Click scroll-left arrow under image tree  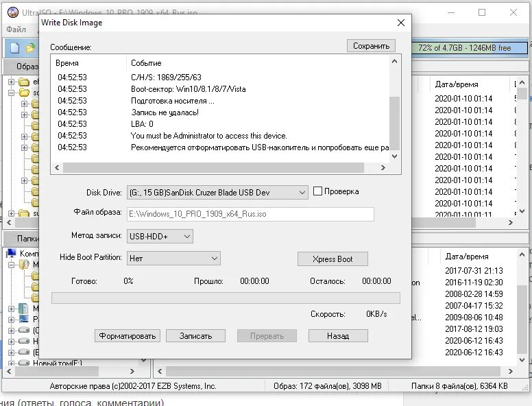(9, 223)
